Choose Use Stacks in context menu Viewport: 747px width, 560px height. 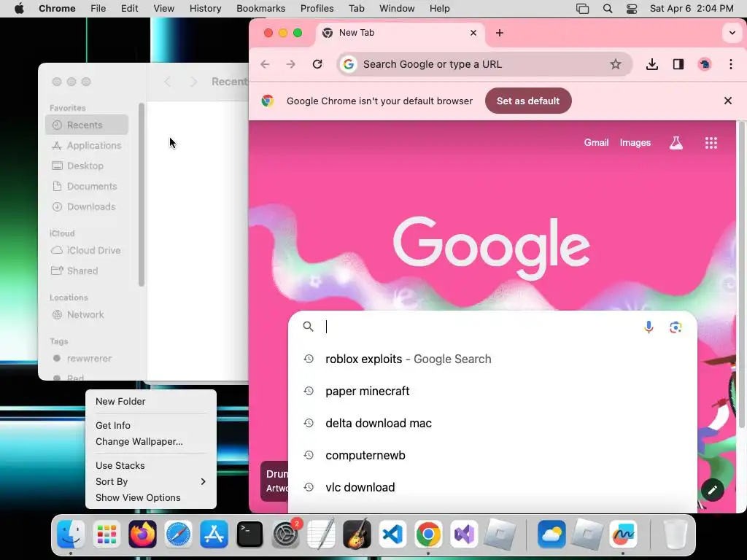pos(150,465)
